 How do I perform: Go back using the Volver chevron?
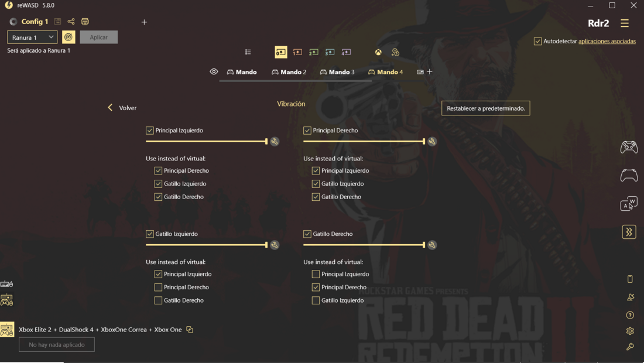click(110, 108)
